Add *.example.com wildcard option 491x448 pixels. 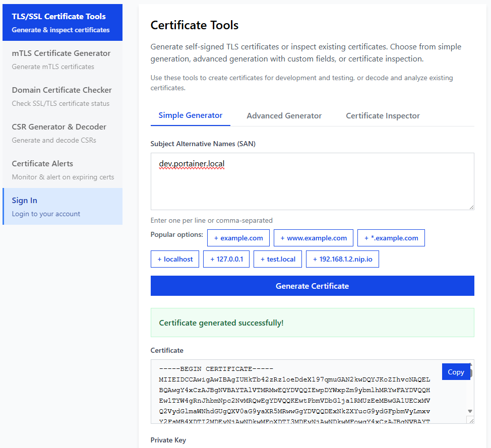click(x=391, y=238)
